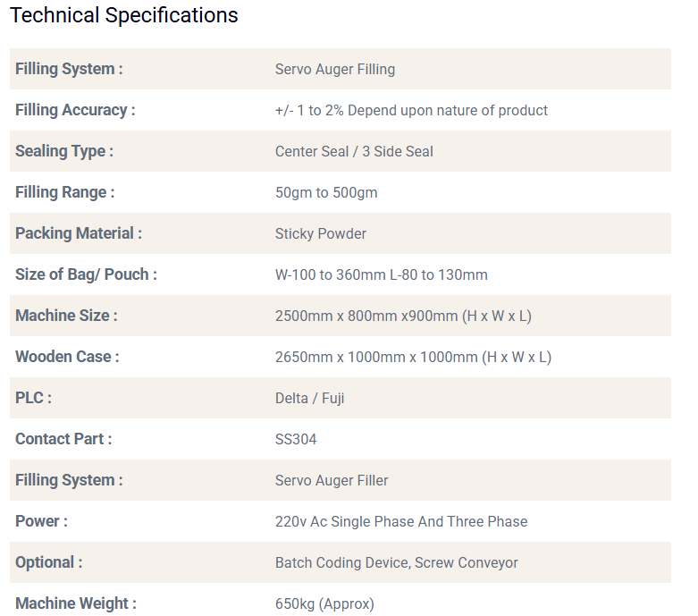Select Center Seal / 3 Side Seal text
This screenshot has height=616, width=698.
click(354, 151)
